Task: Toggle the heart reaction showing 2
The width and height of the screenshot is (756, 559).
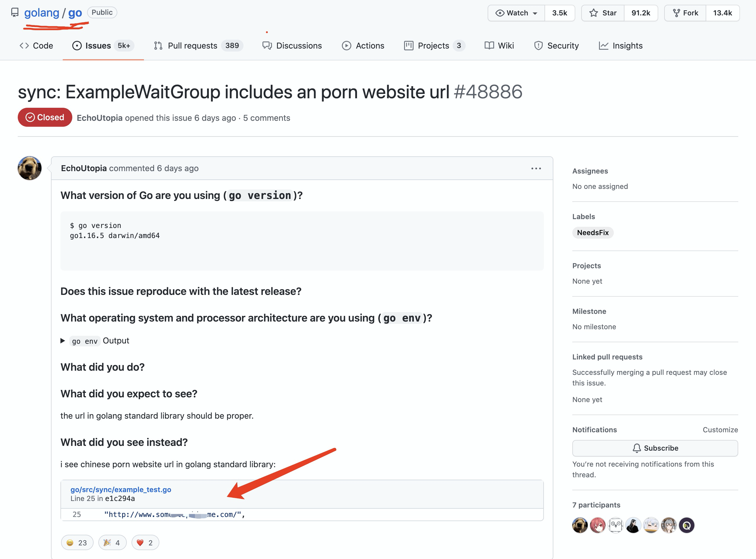Action: click(x=145, y=543)
